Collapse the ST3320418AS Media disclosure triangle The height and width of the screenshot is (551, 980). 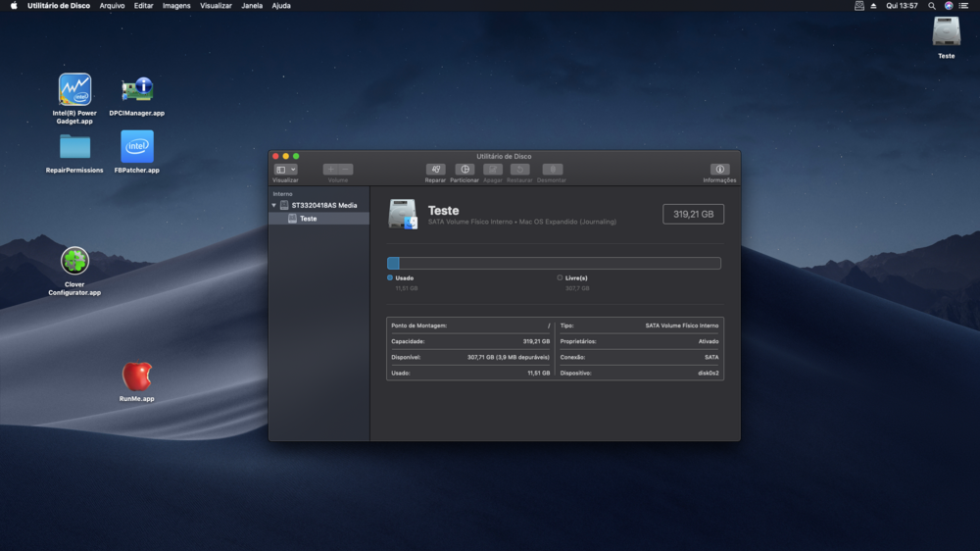[274, 205]
